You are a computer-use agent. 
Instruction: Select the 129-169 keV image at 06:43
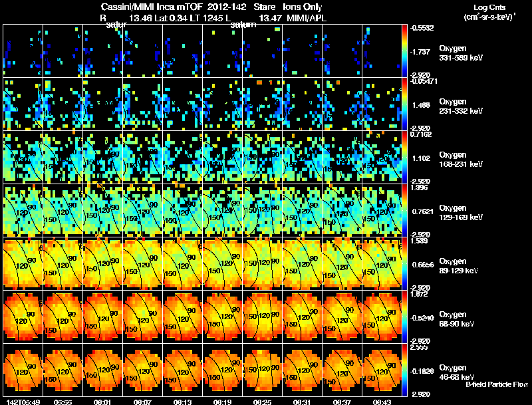point(382,210)
